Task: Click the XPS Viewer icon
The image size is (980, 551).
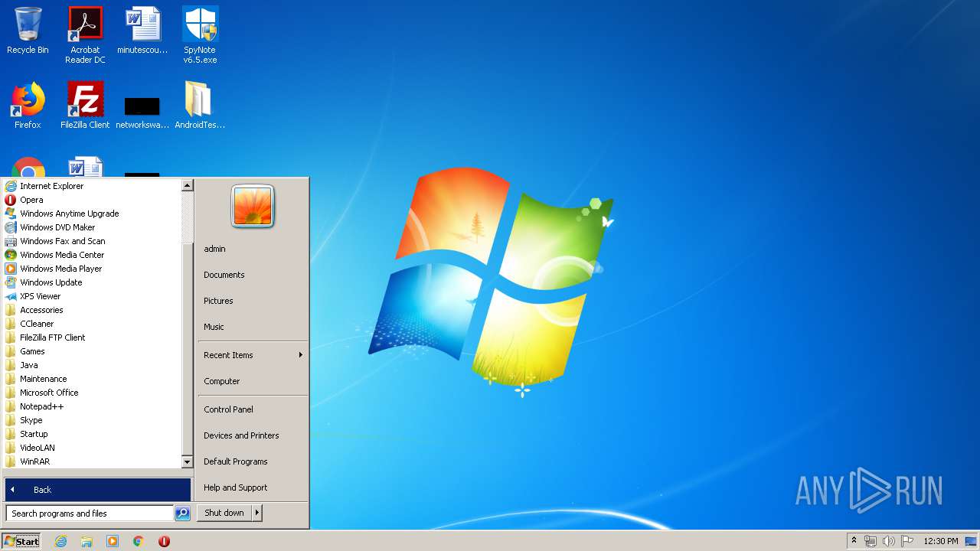Action: [x=11, y=296]
